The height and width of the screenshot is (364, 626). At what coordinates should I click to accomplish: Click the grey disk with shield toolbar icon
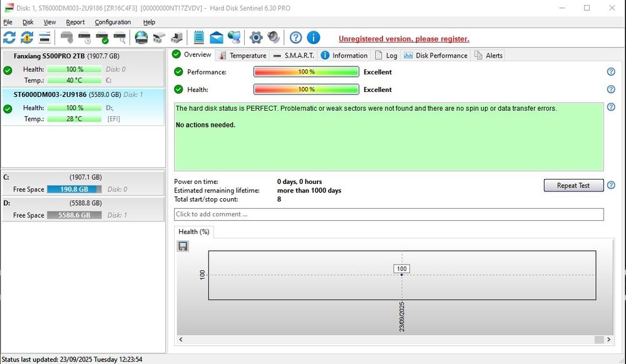67,38
